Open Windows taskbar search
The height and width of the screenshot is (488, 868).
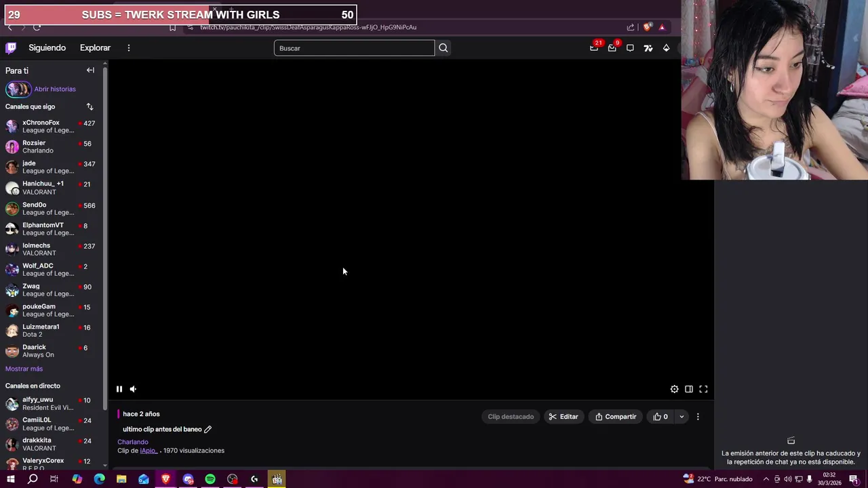[32, 479]
